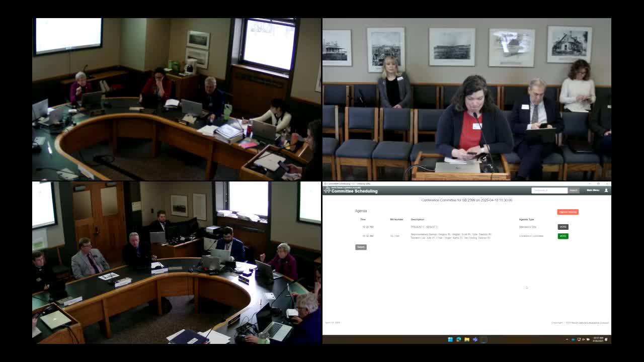Viewport: 644px width, 362px height.
Task: Expand the hidden icons chevron in the taskbar
Action: coord(567,339)
